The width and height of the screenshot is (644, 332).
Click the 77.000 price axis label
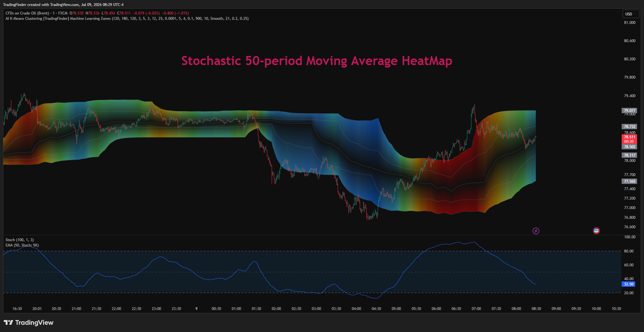tap(630, 208)
